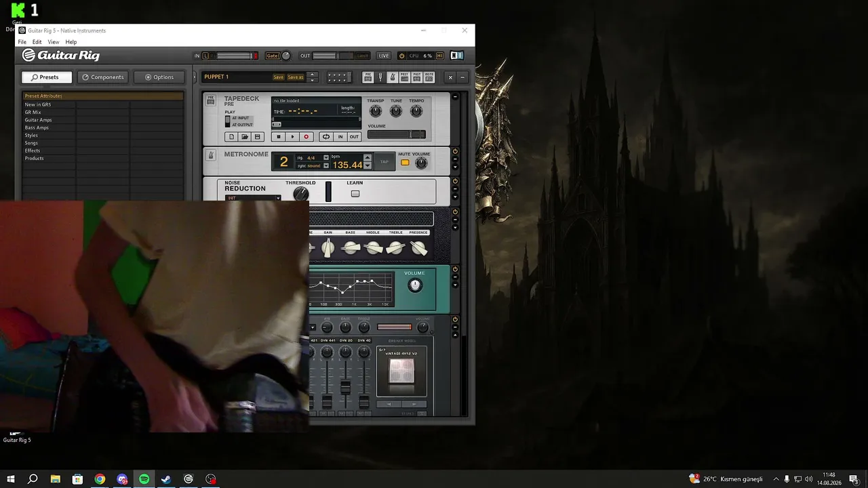Open the Edit menu

coord(37,42)
